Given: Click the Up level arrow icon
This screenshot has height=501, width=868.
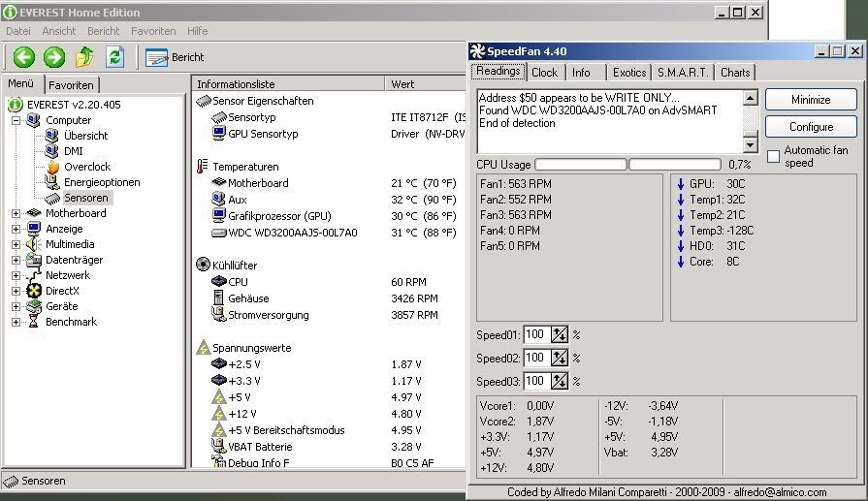Looking at the screenshot, I should coord(84,57).
